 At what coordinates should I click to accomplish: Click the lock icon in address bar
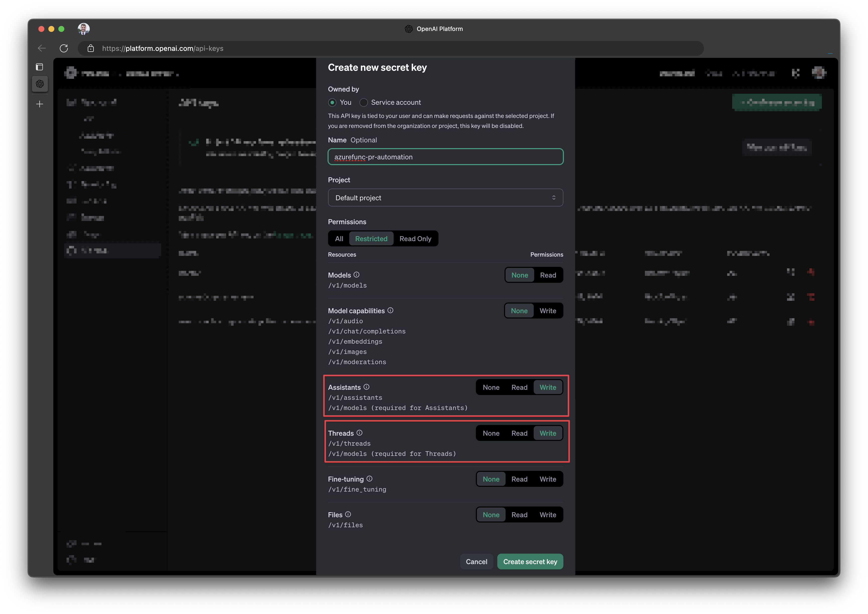[91, 48]
